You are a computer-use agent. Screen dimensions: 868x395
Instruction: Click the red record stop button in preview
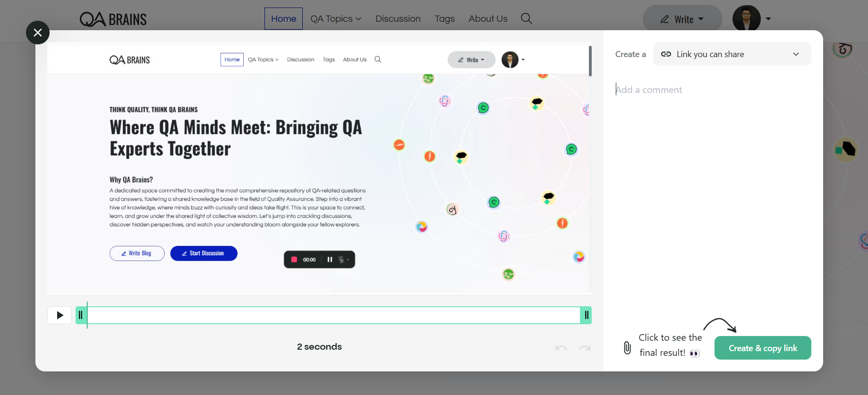tap(294, 260)
